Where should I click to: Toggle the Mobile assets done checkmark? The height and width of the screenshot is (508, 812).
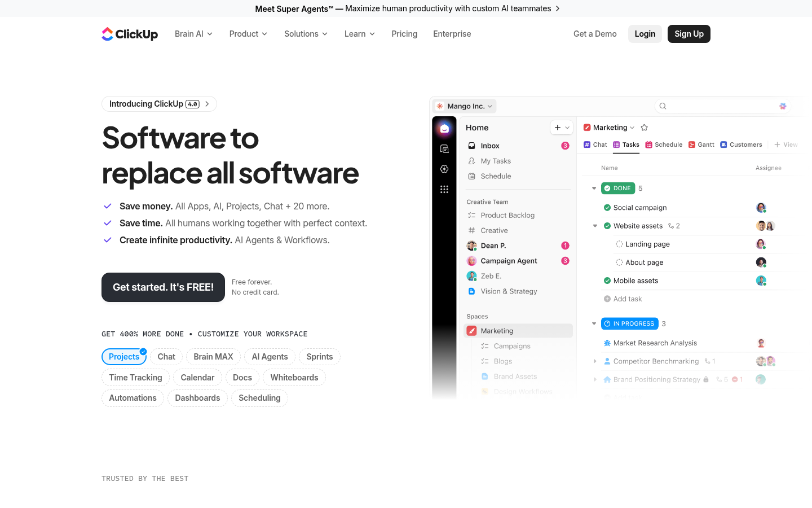(x=607, y=281)
